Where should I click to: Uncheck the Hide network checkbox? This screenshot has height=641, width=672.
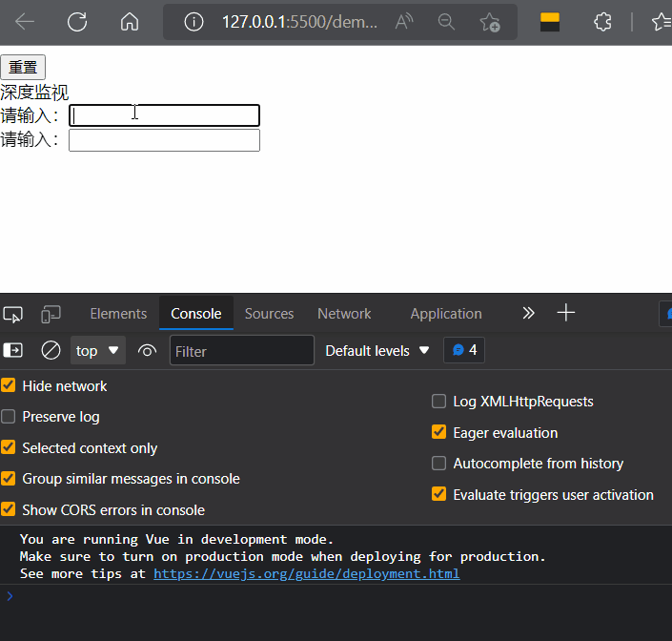tap(9, 385)
